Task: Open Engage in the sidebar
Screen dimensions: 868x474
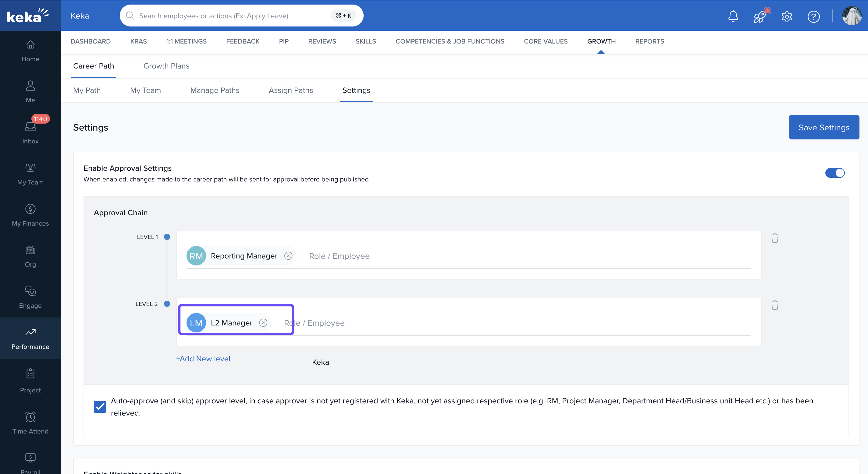Action: point(30,297)
